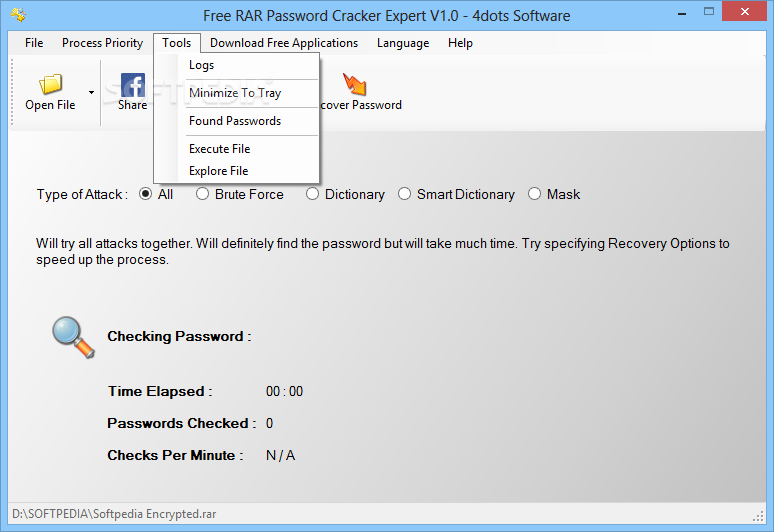This screenshot has width=774, height=532.
Task: Select the Mask attack radio button
Action: pos(534,194)
